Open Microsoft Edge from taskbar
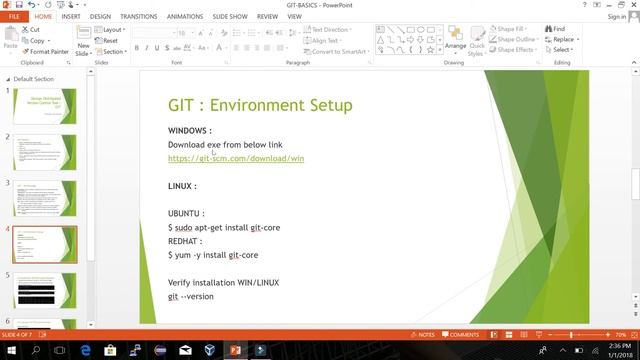This screenshot has width=640, height=360. tap(85, 350)
